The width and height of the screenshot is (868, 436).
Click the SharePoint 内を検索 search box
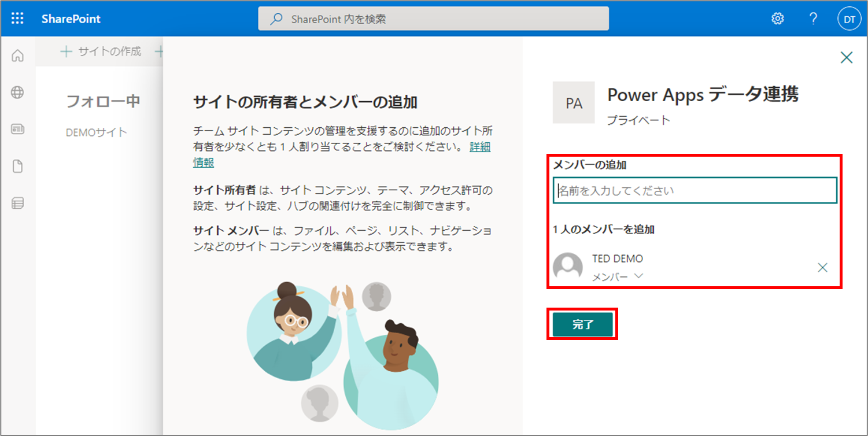point(434,19)
